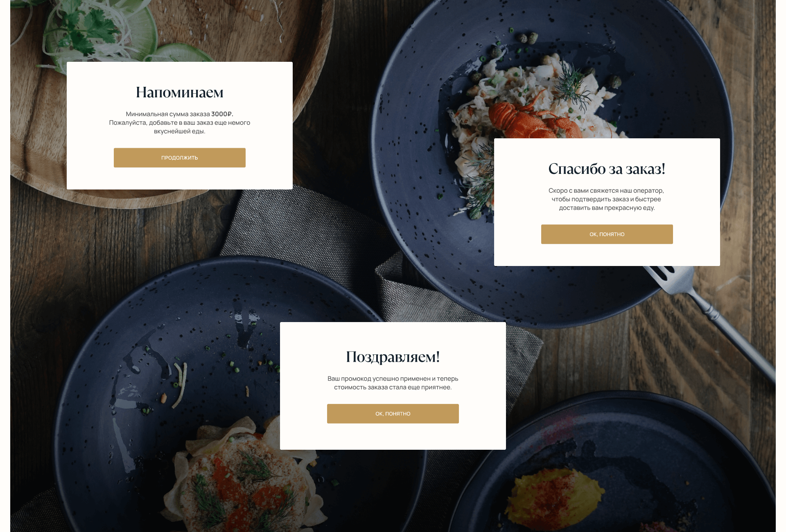Select the Напоминаем heading
The width and height of the screenshot is (786, 532).
[x=180, y=92]
